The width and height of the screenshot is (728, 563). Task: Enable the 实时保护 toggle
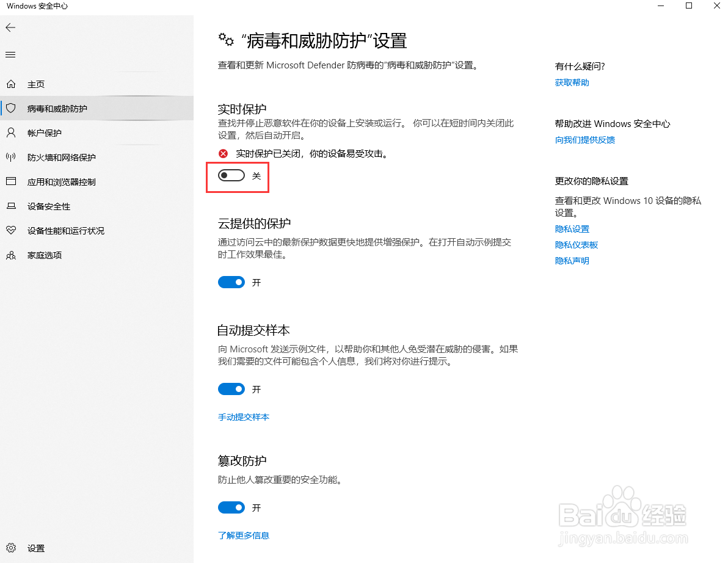coord(231,176)
